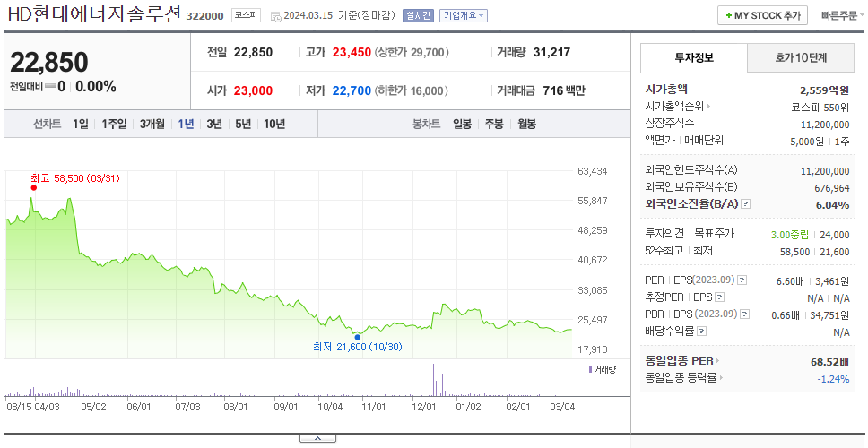Viewport: 868px width, 448px height.
Task: Select the 10년 line chart period
Action: [274, 124]
